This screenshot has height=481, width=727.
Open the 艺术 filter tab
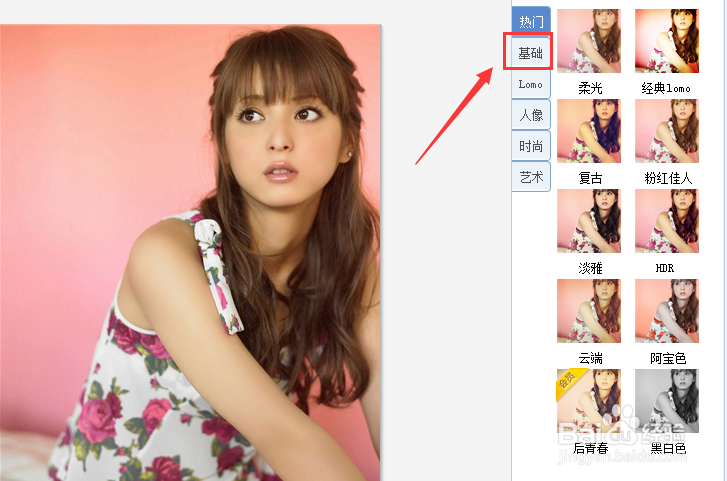point(531,177)
